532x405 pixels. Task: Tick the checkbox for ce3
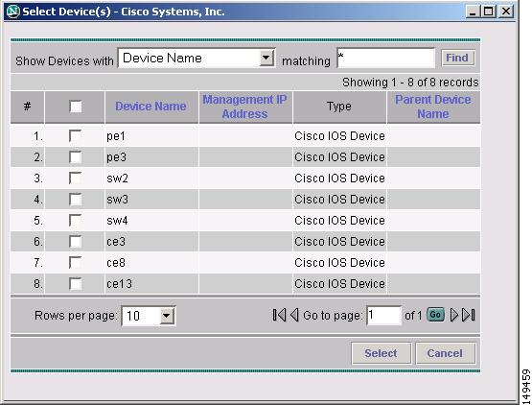point(75,242)
